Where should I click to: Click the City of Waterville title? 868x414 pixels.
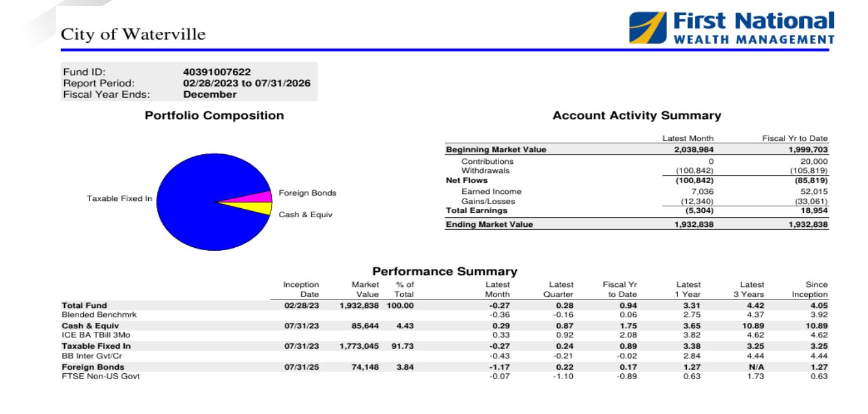coord(133,34)
